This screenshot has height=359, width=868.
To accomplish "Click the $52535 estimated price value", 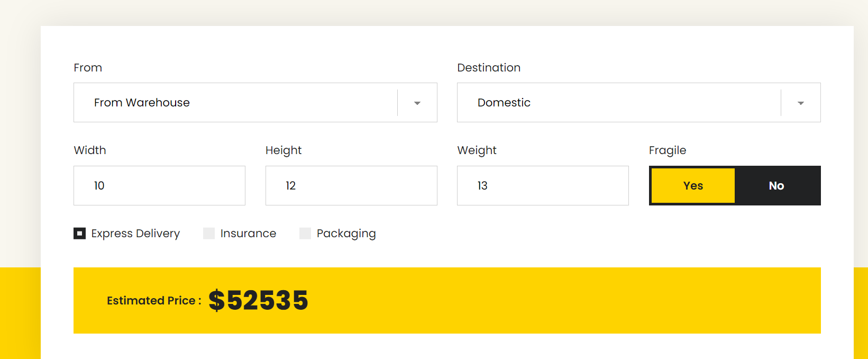I will 258,300.
